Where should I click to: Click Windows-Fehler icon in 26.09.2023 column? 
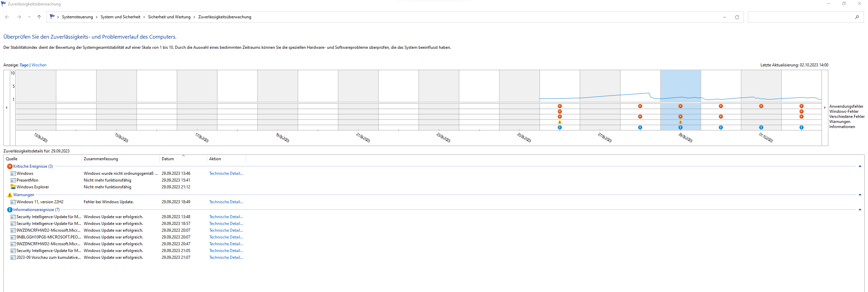point(560,111)
